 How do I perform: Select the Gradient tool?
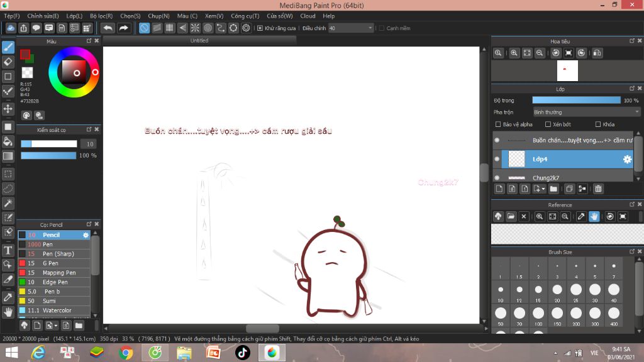(x=8, y=156)
